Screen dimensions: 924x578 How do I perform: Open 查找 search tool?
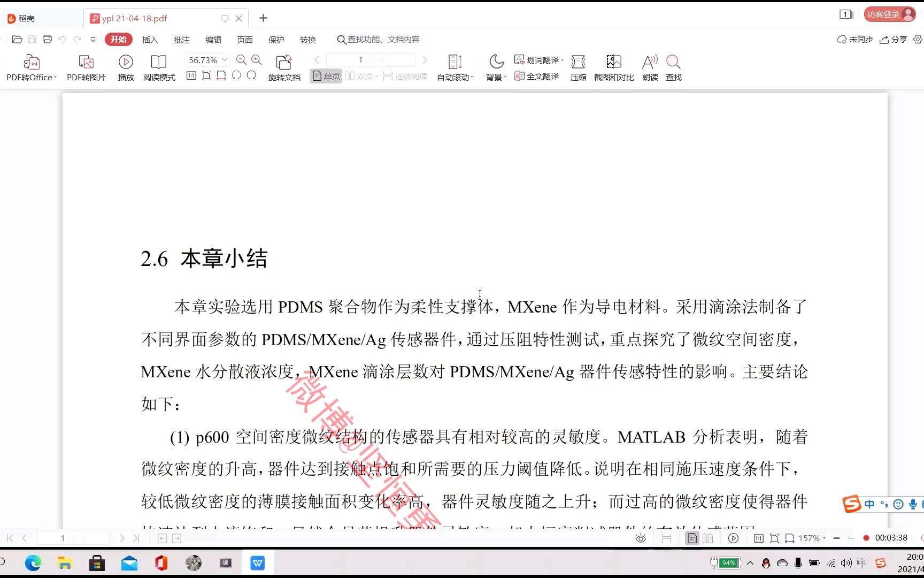tap(674, 68)
